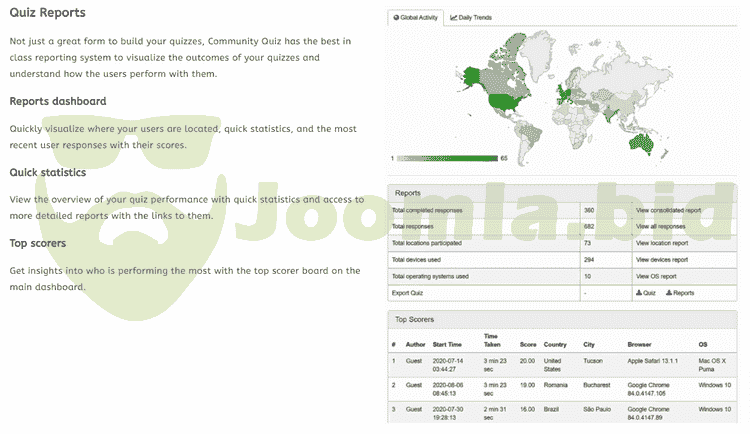Export Reports via download link
This screenshot has height=434, width=750.
680,293
